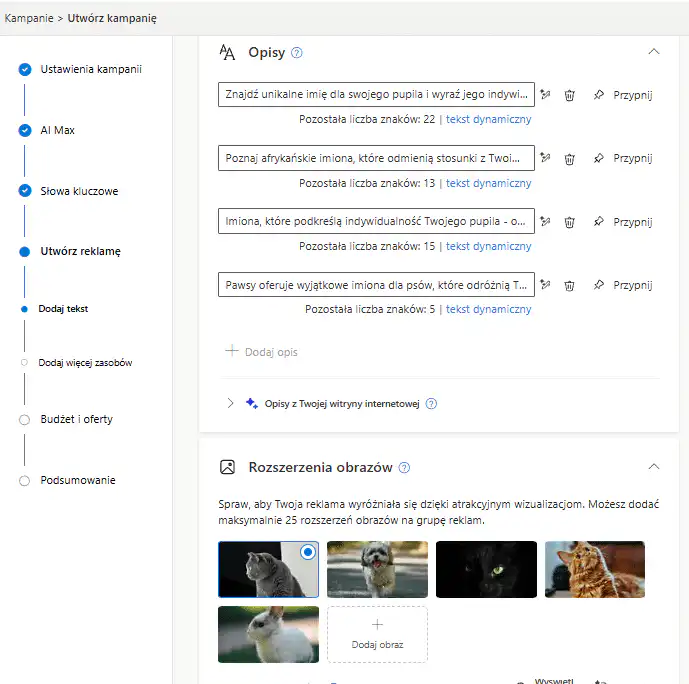Screen dimensions: 689x684
Task: Delete the 'Imiona, które podkreślą' description
Action: pyautogui.click(x=569, y=222)
